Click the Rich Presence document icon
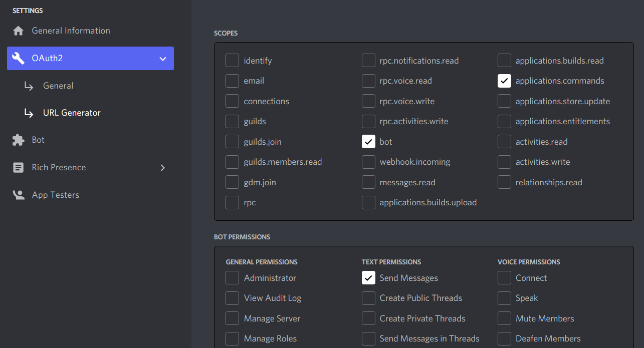The height and width of the screenshot is (348, 644). (19, 168)
